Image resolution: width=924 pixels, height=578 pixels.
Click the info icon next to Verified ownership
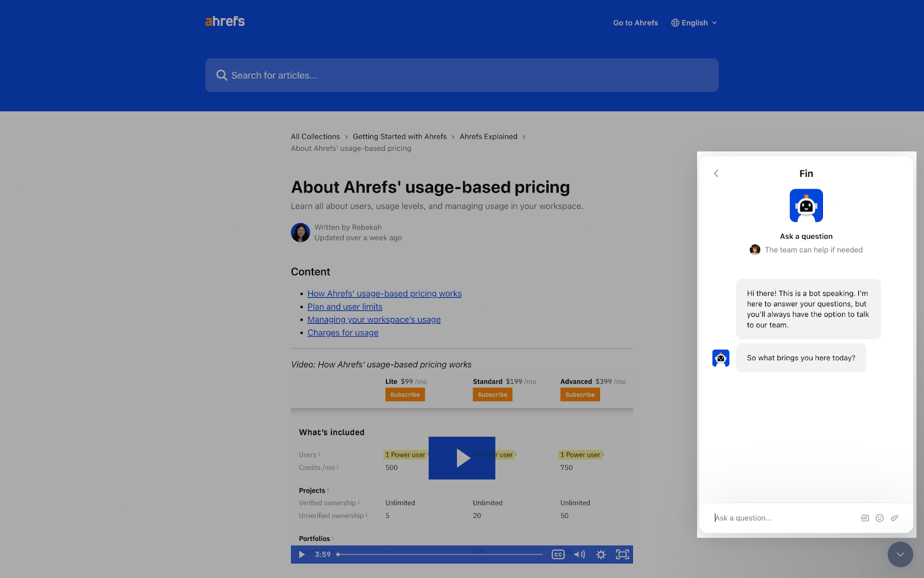click(359, 502)
